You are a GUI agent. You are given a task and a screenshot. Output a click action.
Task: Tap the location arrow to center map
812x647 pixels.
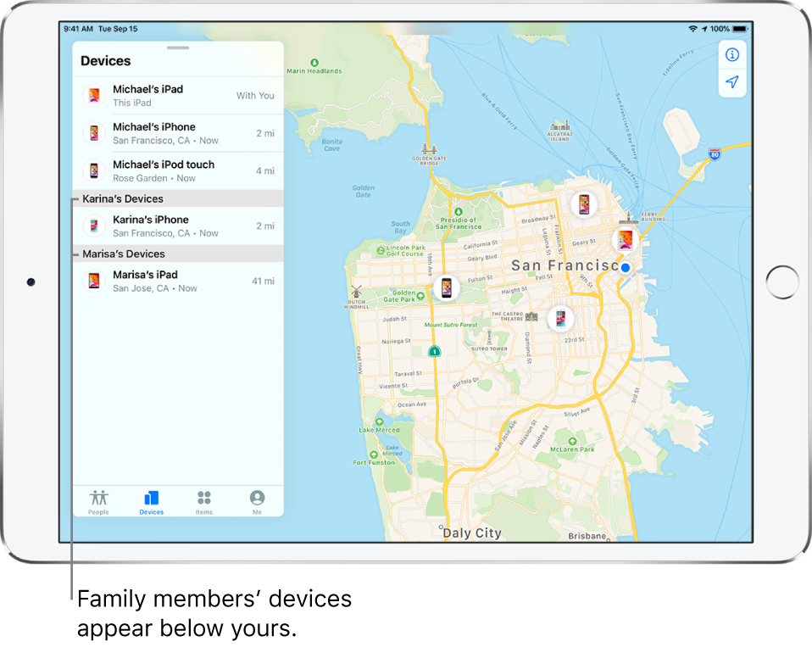point(731,82)
